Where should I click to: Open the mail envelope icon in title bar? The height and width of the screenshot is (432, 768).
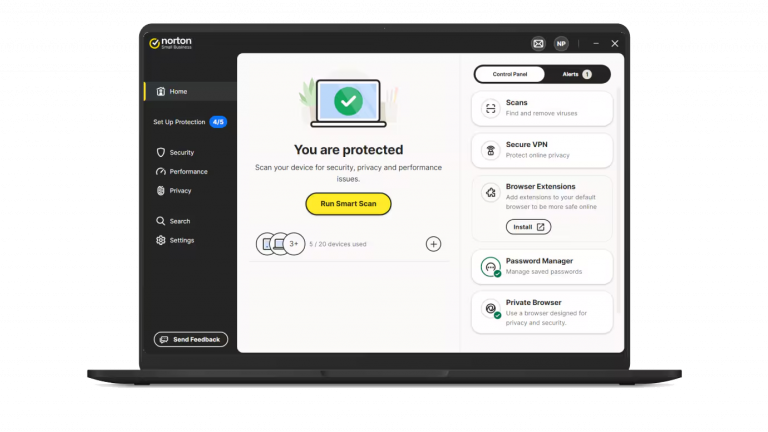click(538, 44)
